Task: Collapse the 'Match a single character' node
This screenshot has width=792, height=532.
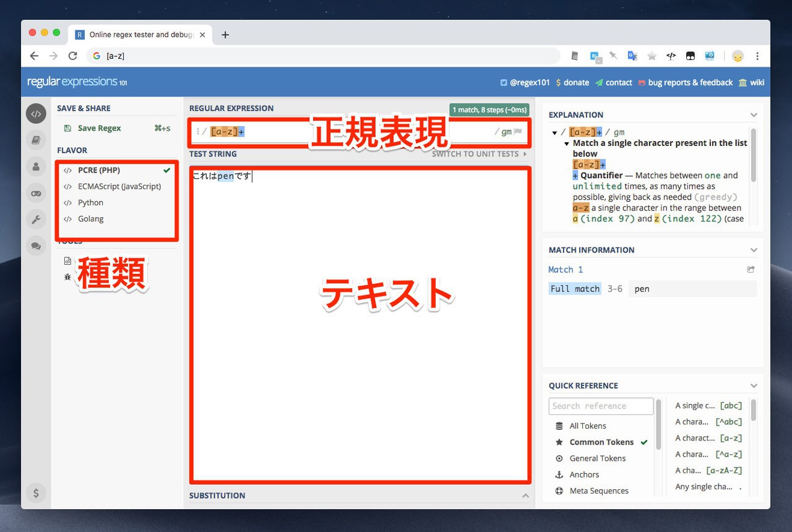Action: click(x=567, y=144)
